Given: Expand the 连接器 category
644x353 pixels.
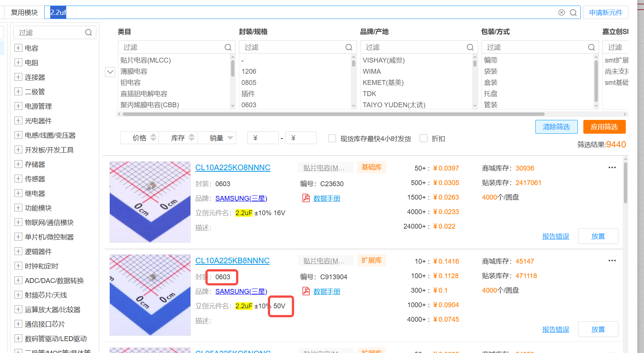Looking at the screenshot, I should 18,77.
